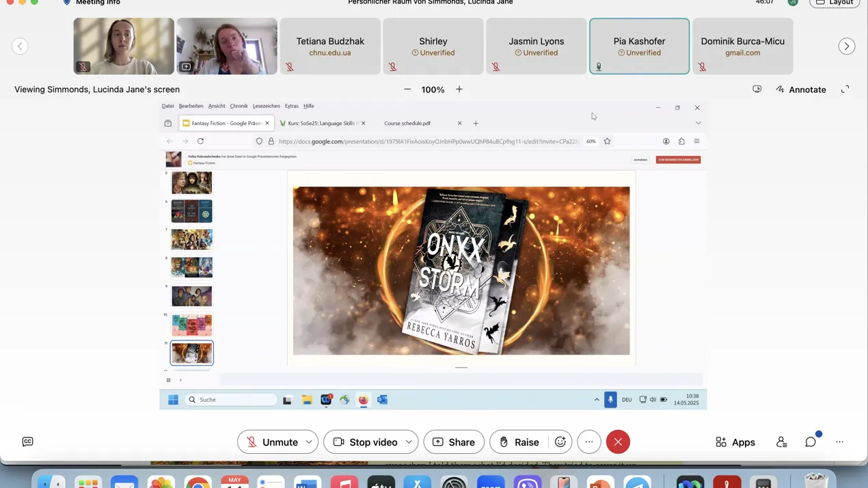This screenshot has height=488, width=868.
Task: Open Outlook from the Windows taskbar
Action: click(382, 400)
